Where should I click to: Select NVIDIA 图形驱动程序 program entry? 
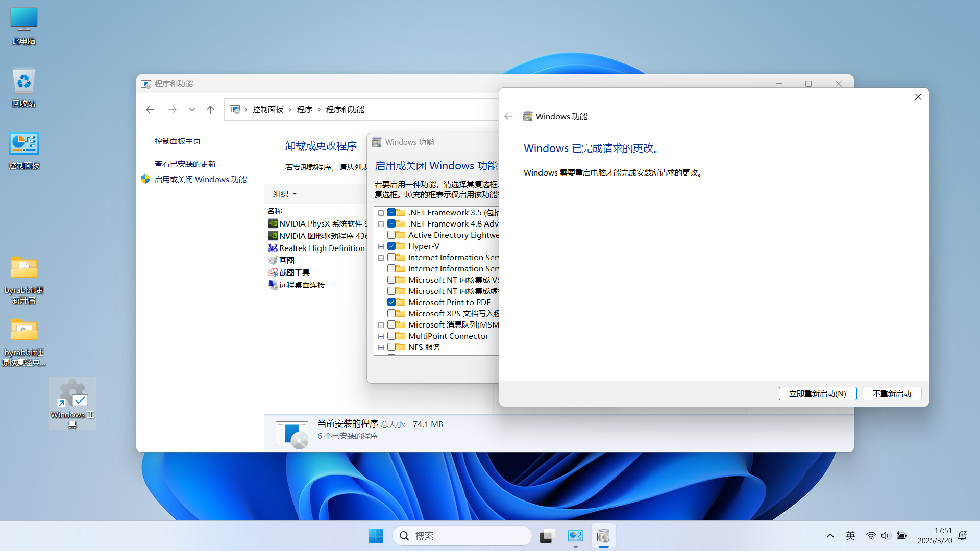(317, 236)
